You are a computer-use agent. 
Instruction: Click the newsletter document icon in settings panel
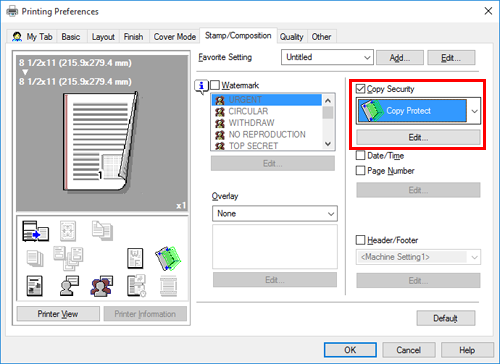pos(35,286)
